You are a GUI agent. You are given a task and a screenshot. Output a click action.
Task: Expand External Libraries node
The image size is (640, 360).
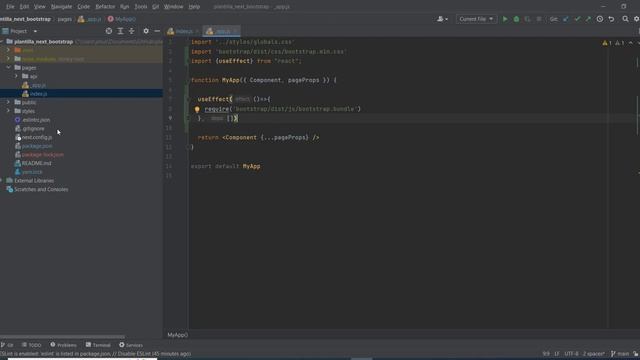(2, 180)
